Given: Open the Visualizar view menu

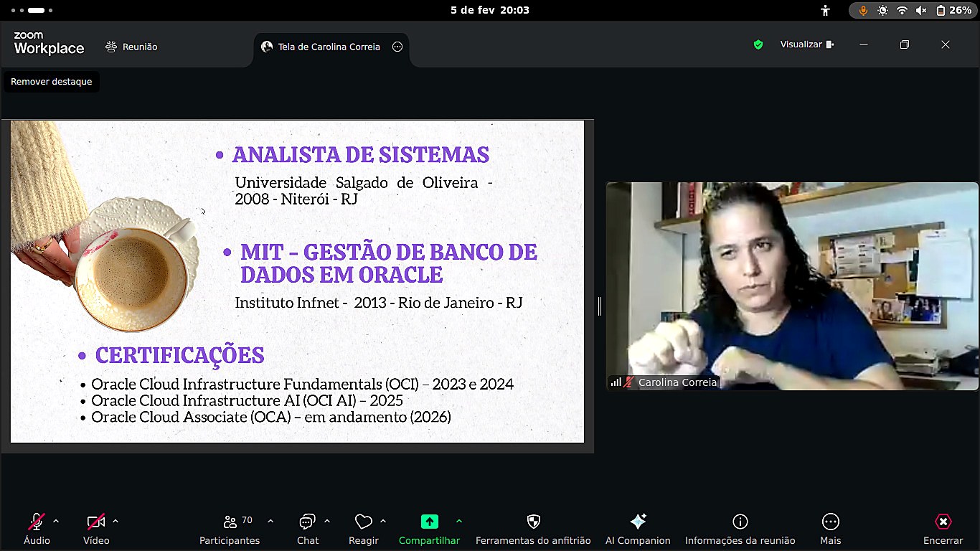Looking at the screenshot, I should 807,44.
